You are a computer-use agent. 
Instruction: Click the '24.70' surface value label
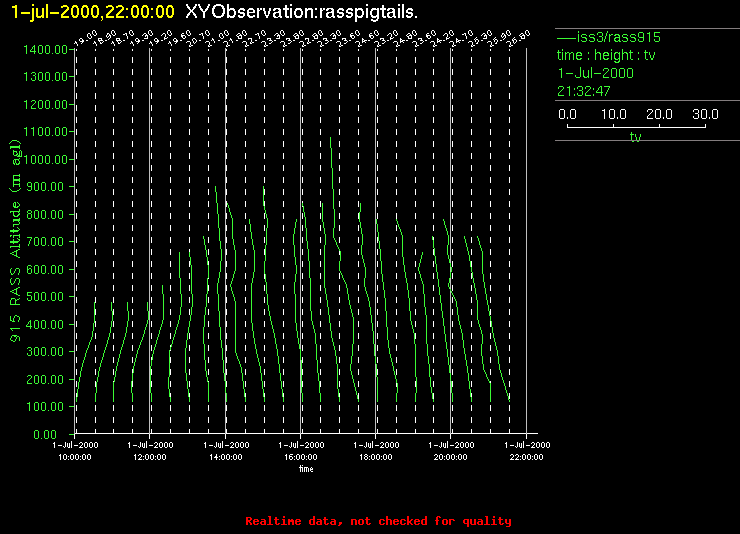(x=462, y=38)
